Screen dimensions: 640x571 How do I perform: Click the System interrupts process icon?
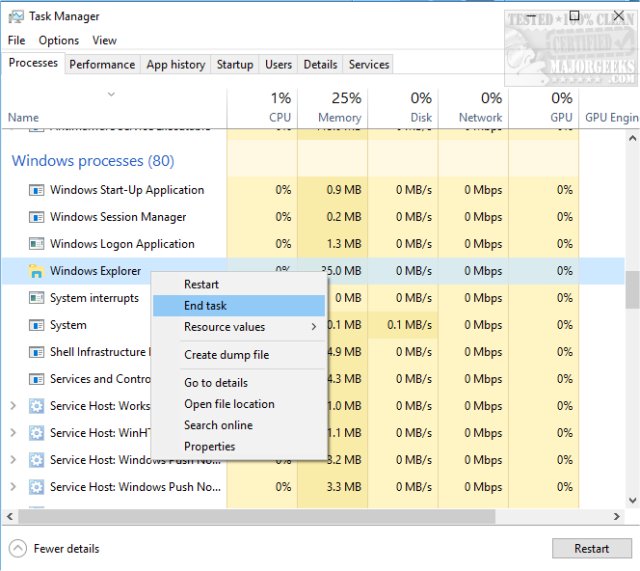(x=36, y=298)
